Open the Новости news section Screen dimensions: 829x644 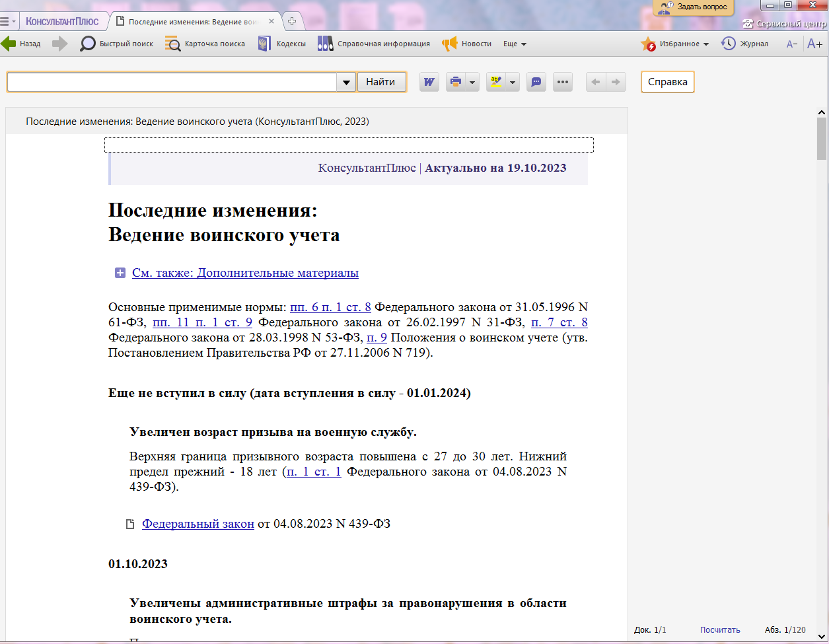[x=467, y=44]
